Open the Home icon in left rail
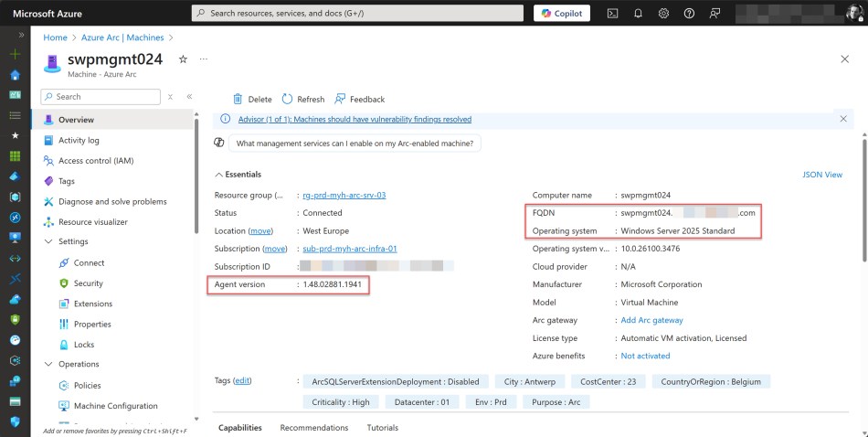Screen dimensions: 868x437 point(16,75)
